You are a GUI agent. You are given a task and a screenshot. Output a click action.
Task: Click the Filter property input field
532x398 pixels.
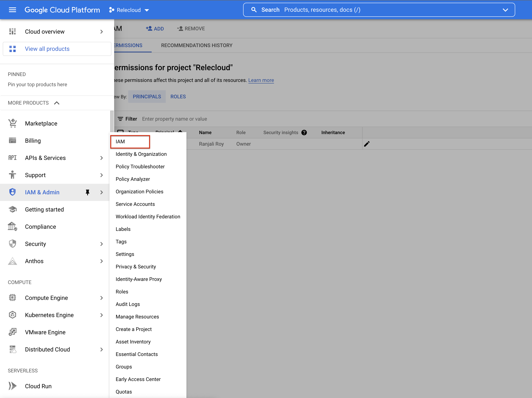tap(217, 119)
